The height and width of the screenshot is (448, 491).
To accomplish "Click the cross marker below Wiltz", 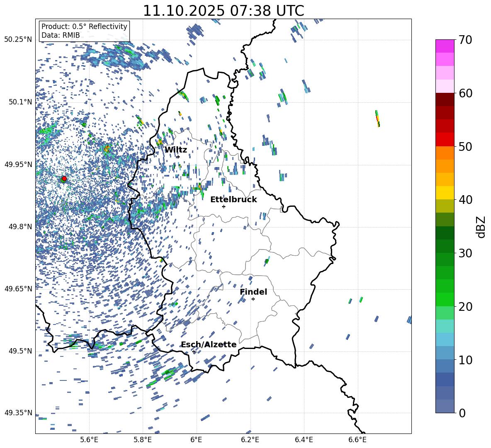I will tap(178, 157).
